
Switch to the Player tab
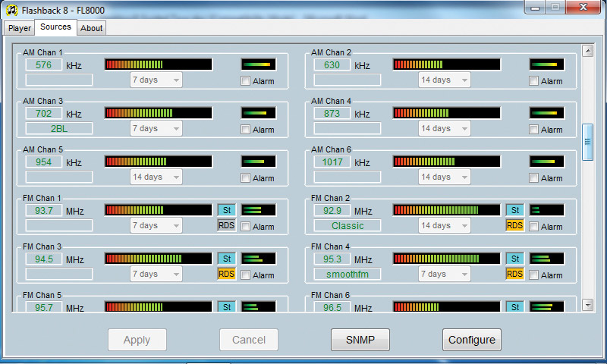point(20,28)
